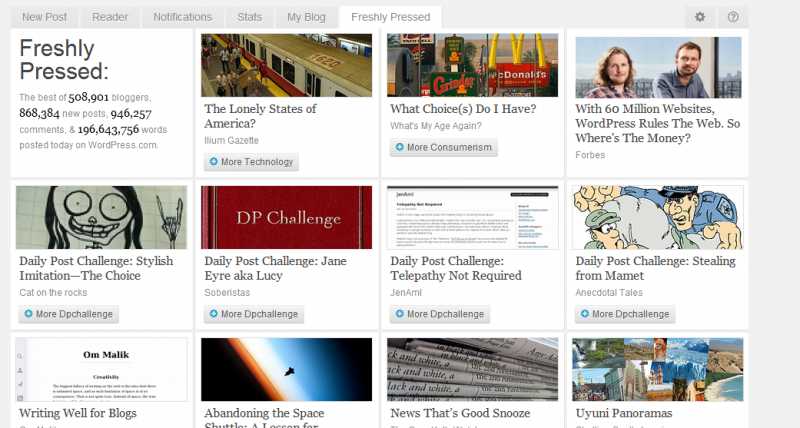
Task: Click the Uyuni Panoramas collage thumbnail
Action: tap(658, 369)
